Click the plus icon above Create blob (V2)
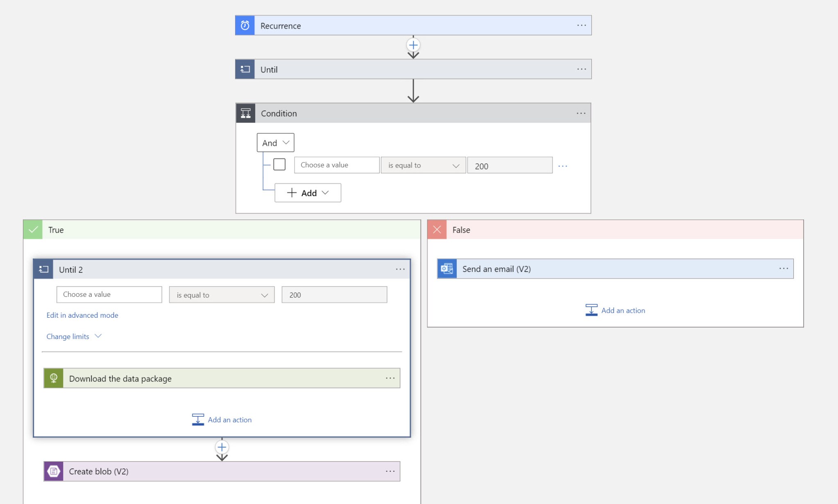 coord(222,447)
